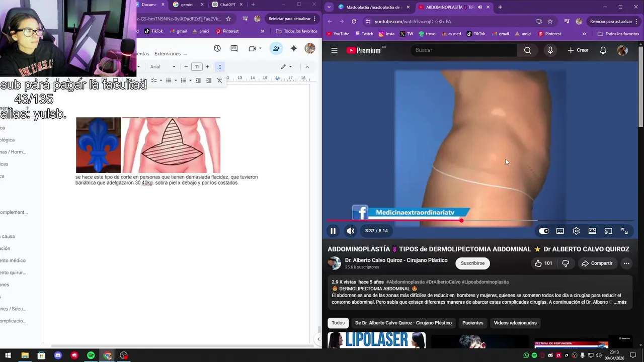Viewport: 644px width, 362px height.
Task: Select the Todos filter chip
Action: click(x=338, y=323)
